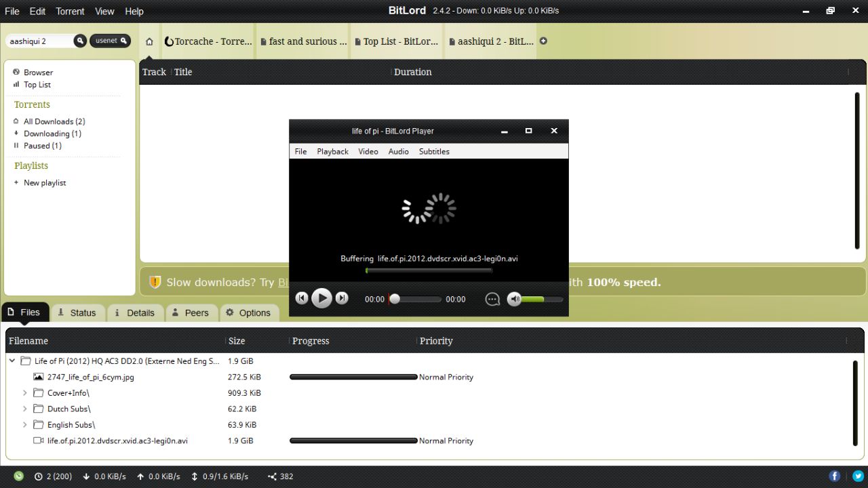Viewport: 868px width, 488px height.
Task: Click the player volume slider
Action: click(542, 299)
